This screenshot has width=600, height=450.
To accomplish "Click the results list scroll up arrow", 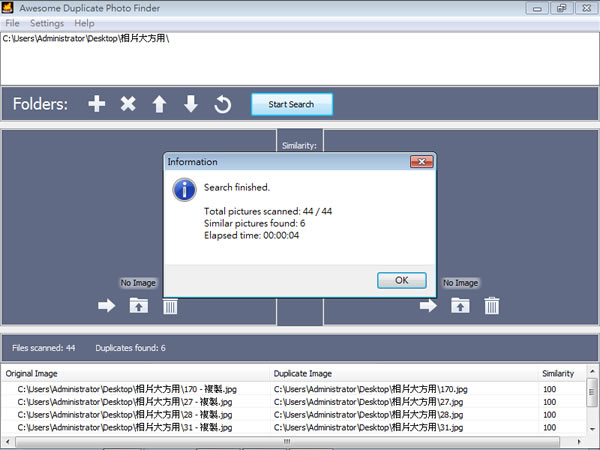I will pyautogui.click(x=592, y=371).
